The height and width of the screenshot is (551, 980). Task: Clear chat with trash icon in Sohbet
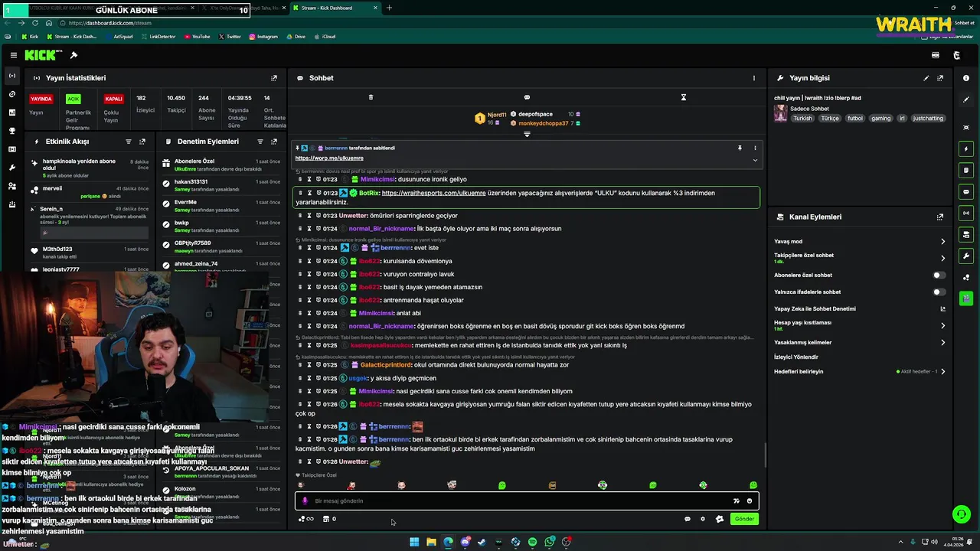click(x=371, y=97)
